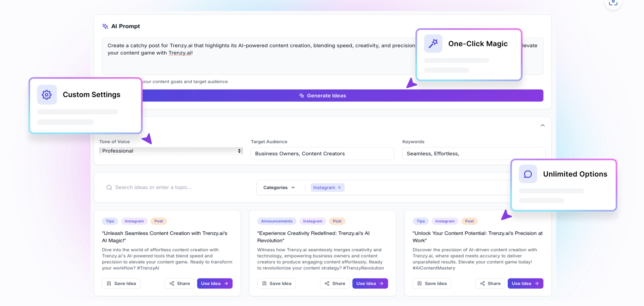Click the bookmark icon on the first Save Idea button

pyautogui.click(x=109, y=284)
